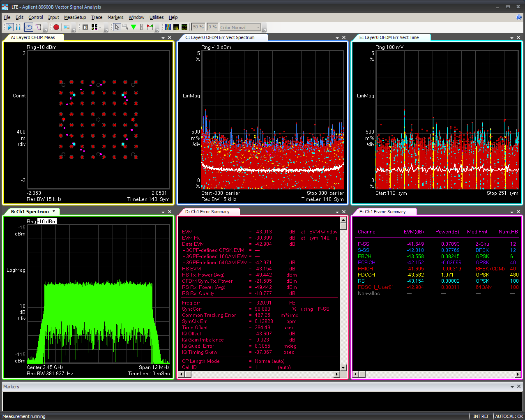Open the Control menu

[x=36, y=17]
